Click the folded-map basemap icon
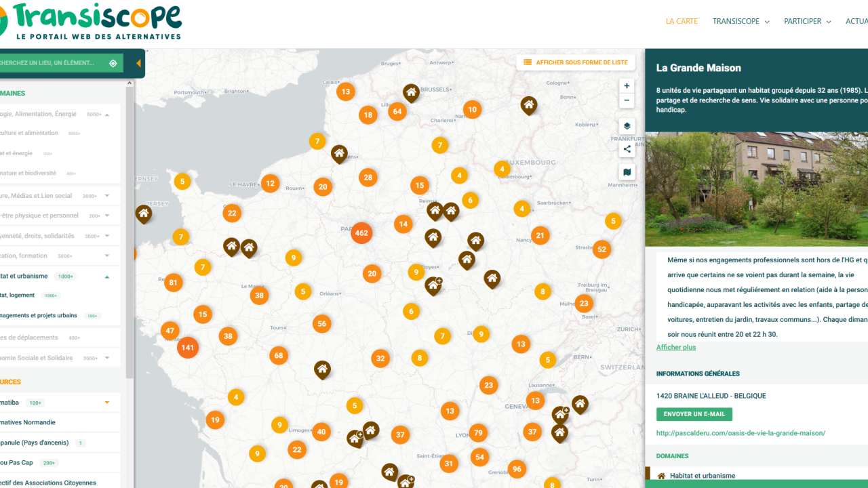The width and height of the screenshot is (868, 488). click(x=627, y=172)
